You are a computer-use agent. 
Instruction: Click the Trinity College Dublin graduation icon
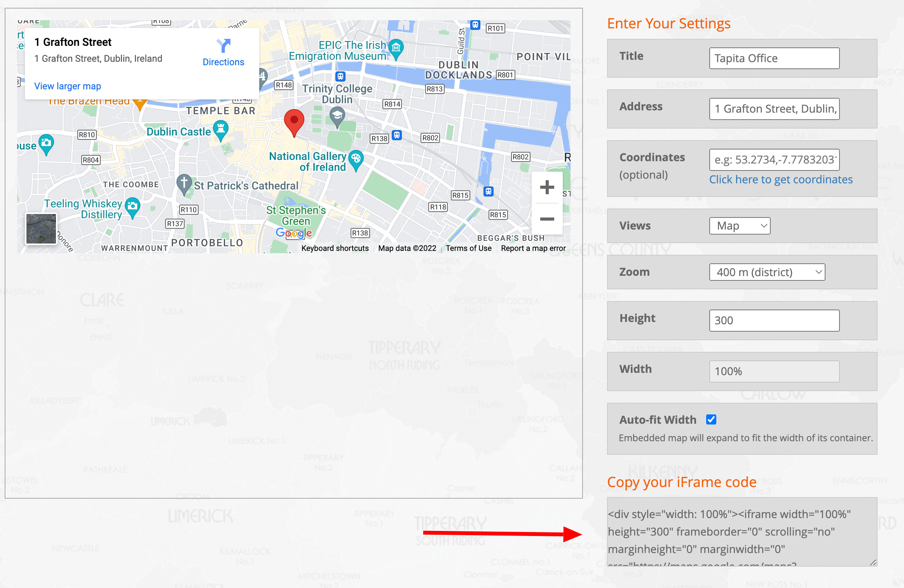pyautogui.click(x=337, y=116)
